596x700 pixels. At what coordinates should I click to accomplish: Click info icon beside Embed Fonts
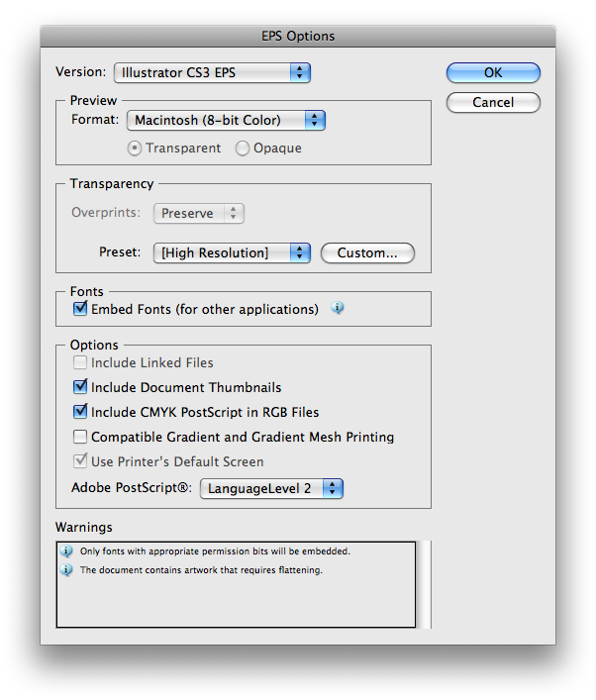click(x=338, y=308)
